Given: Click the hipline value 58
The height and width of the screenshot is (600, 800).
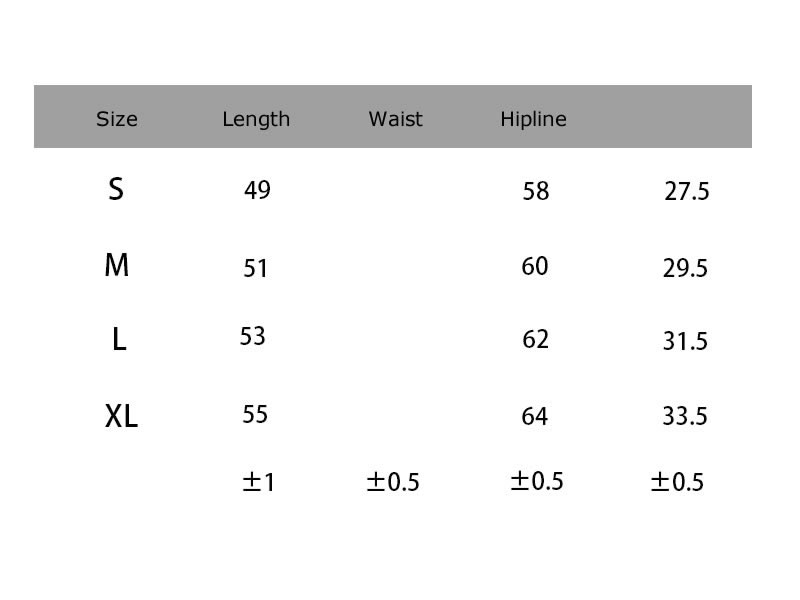Looking at the screenshot, I should click(x=536, y=191).
